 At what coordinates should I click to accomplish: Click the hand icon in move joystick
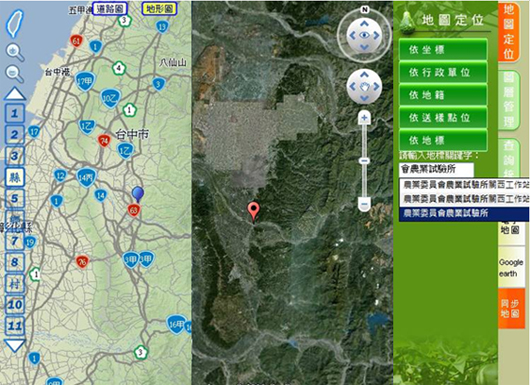pyautogui.click(x=364, y=87)
